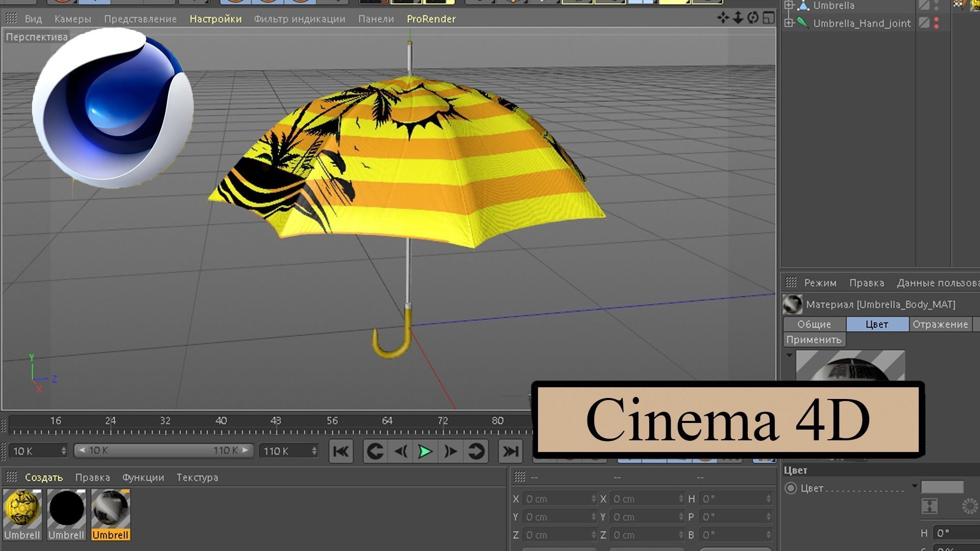Open the Режим attribute menu

pos(820,283)
